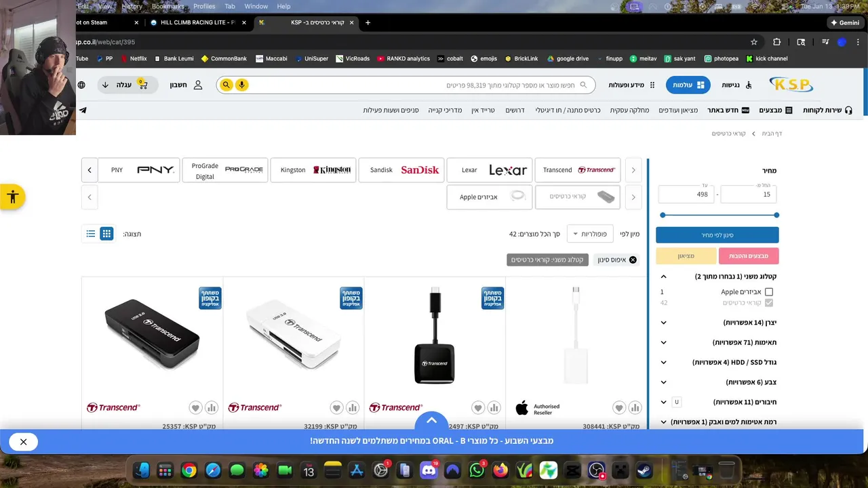This screenshot has height=488, width=868.
Task: Open the עולמות categories dropdown
Action: tap(688, 85)
